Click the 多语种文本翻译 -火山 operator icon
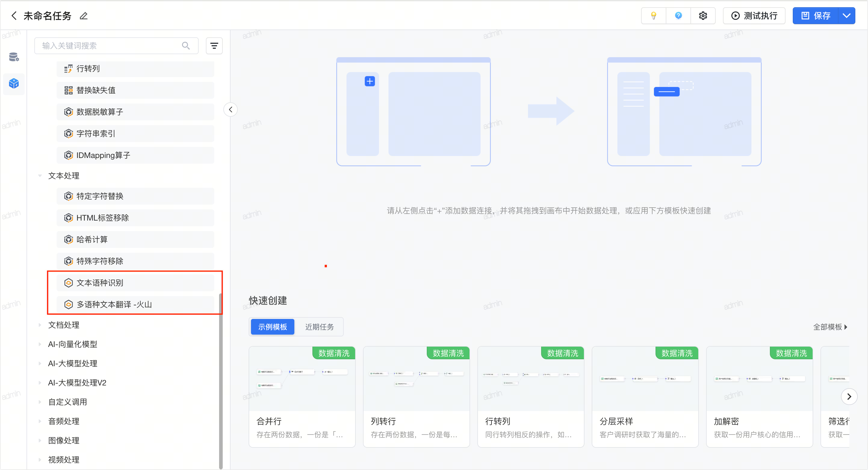Image resolution: width=868 pixels, height=470 pixels. [x=68, y=305]
